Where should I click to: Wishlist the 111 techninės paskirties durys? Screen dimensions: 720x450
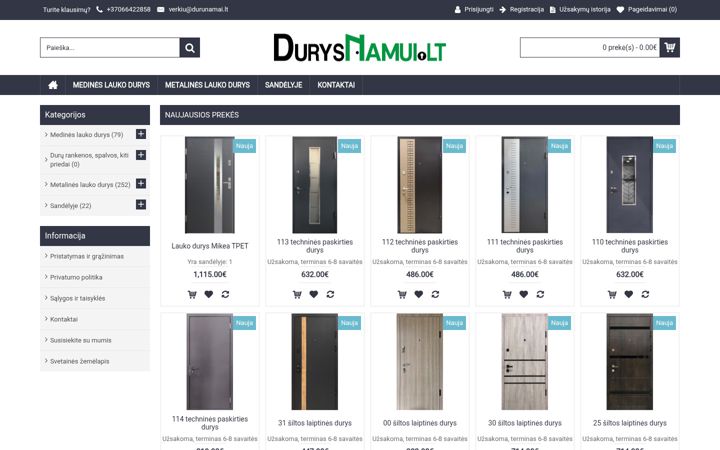tap(523, 294)
